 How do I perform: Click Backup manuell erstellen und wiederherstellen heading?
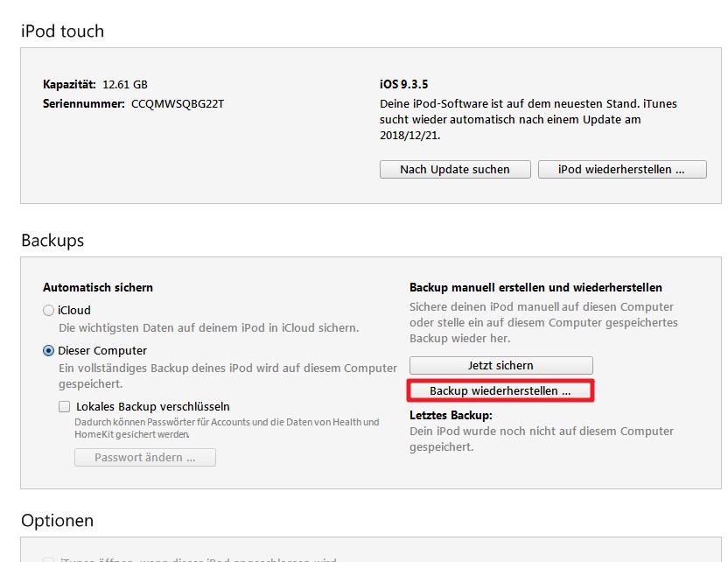click(x=535, y=287)
